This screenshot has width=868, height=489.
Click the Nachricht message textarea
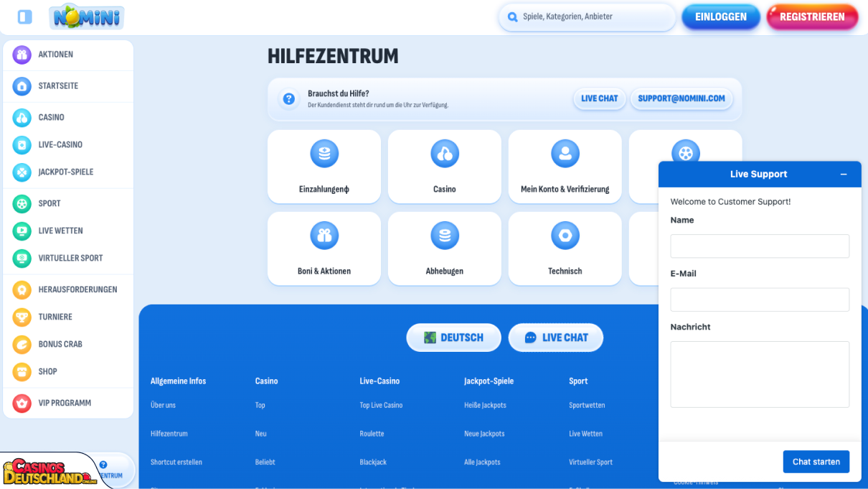click(x=760, y=375)
